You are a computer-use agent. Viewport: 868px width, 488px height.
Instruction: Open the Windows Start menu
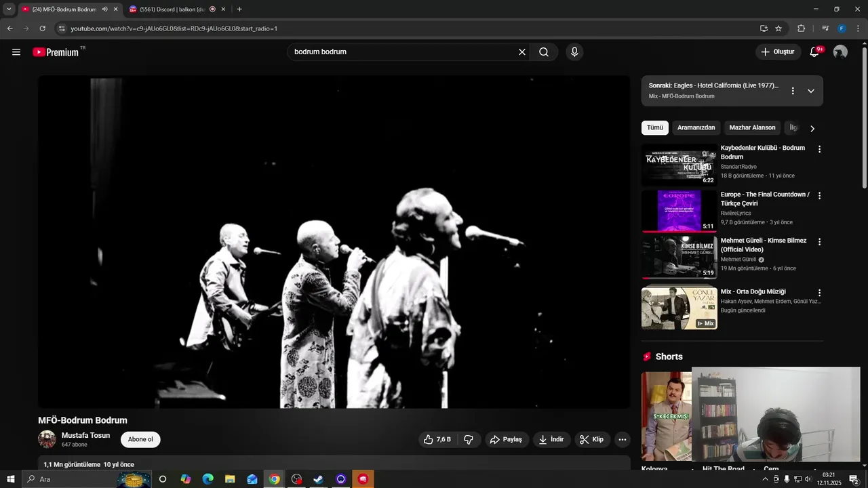(10, 479)
